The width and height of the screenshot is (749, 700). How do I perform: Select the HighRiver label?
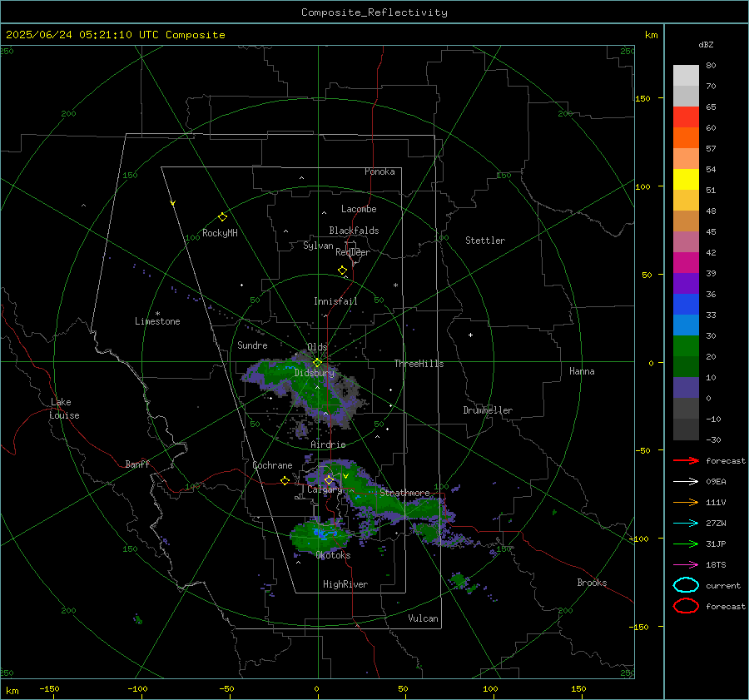(x=345, y=584)
